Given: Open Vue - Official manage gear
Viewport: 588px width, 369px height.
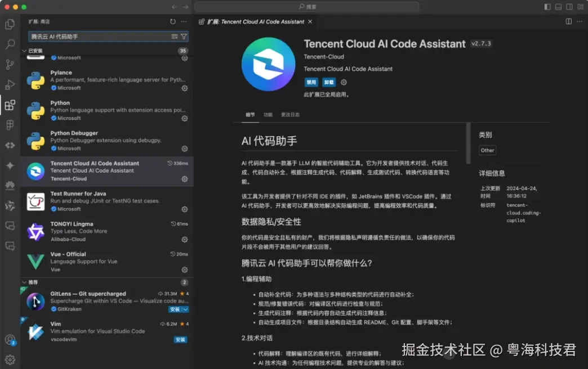Looking at the screenshot, I should pyautogui.click(x=185, y=270).
